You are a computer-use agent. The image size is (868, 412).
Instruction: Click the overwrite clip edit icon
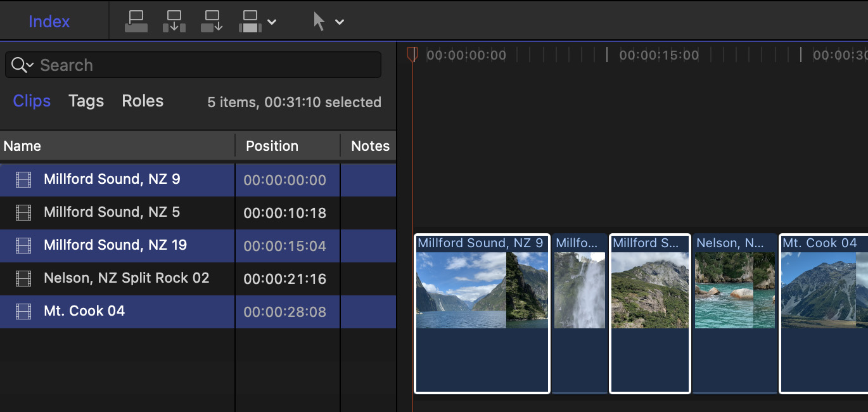(x=250, y=22)
